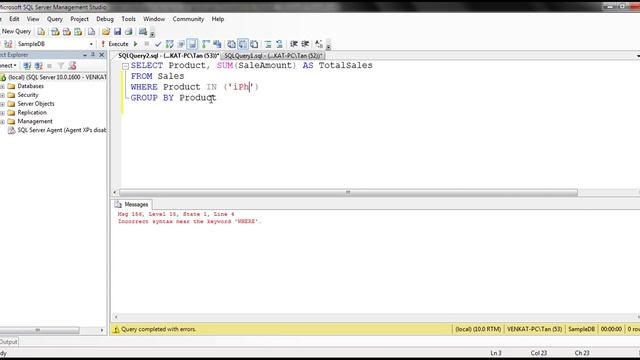The height and width of the screenshot is (360, 640).
Task: Specify Values for Template Parameters
Action: (319, 44)
